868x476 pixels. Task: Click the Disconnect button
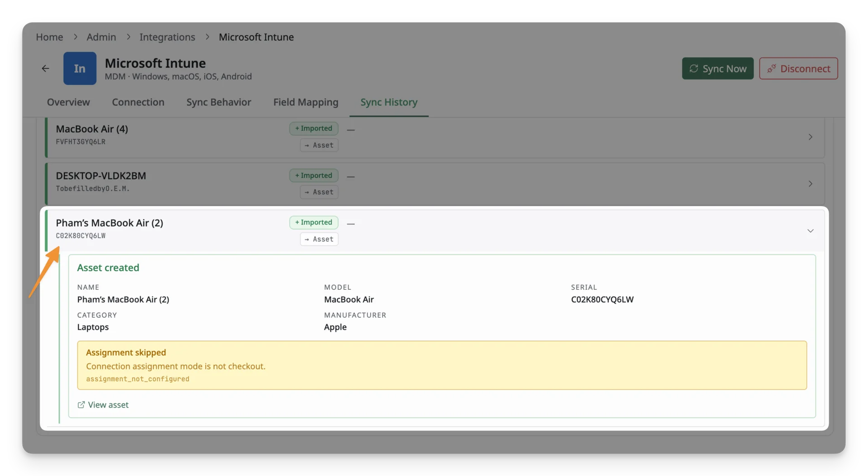tap(798, 68)
